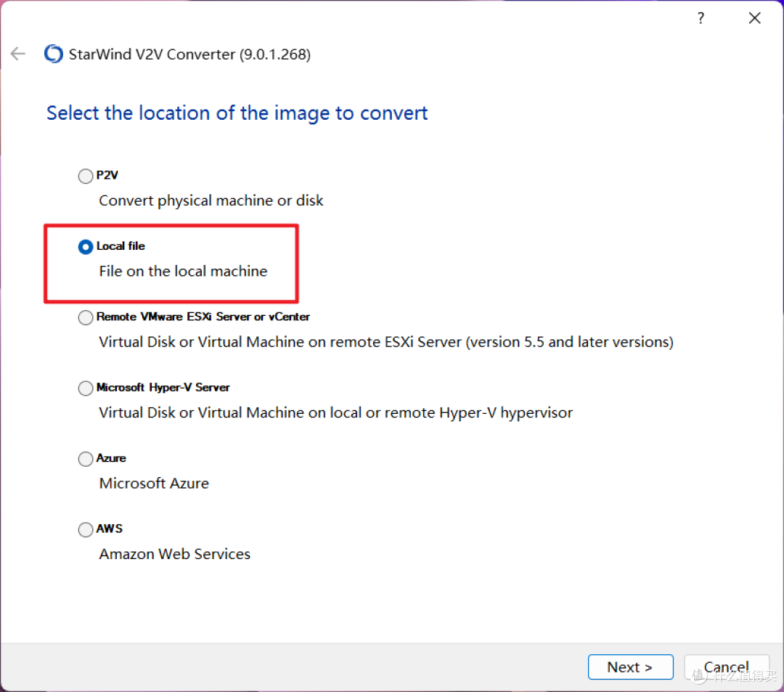Click the 'Select the location' heading
The image size is (784, 692).
tap(237, 113)
